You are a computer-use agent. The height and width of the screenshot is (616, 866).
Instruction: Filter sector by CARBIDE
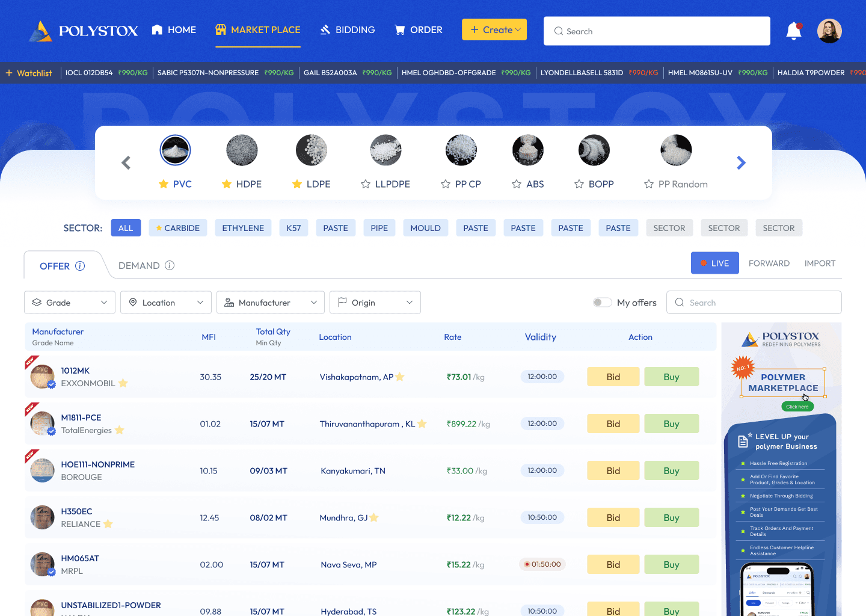pos(178,228)
